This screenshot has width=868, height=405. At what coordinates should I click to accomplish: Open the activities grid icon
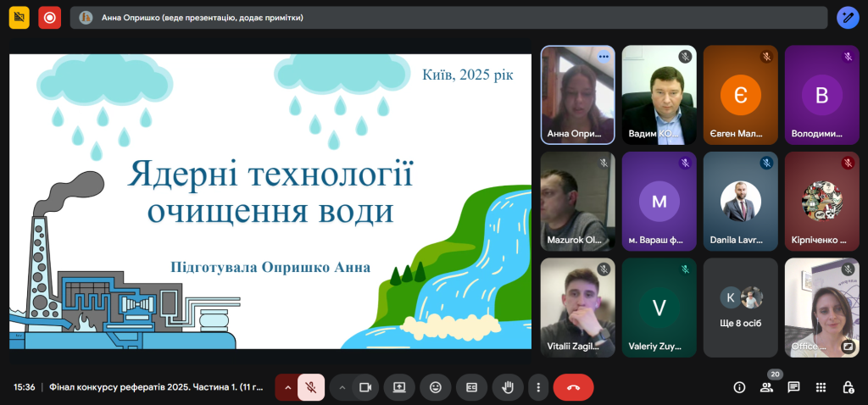(821, 387)
